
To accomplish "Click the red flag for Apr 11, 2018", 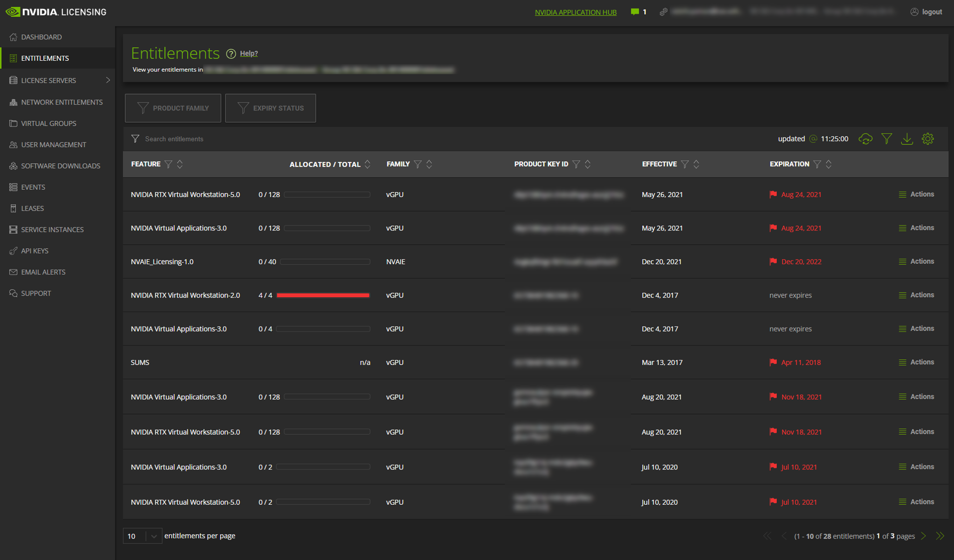I will click(x=773, y=362).
